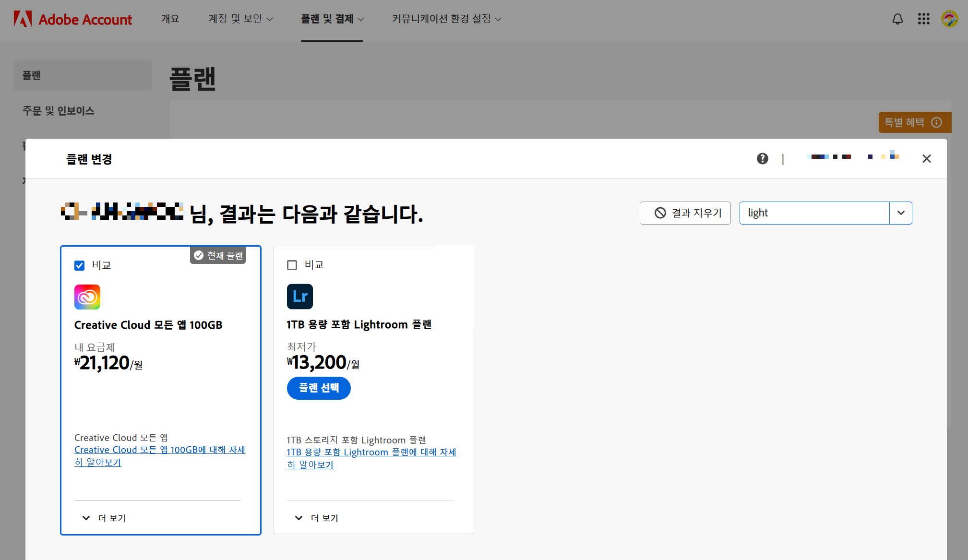Click the help question mark icon

coord(762,159)
